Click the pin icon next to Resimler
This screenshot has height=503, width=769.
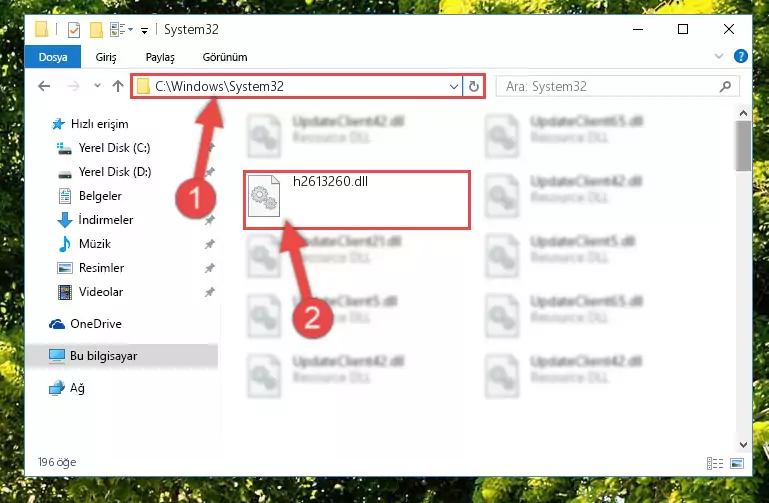click(209, 268)
